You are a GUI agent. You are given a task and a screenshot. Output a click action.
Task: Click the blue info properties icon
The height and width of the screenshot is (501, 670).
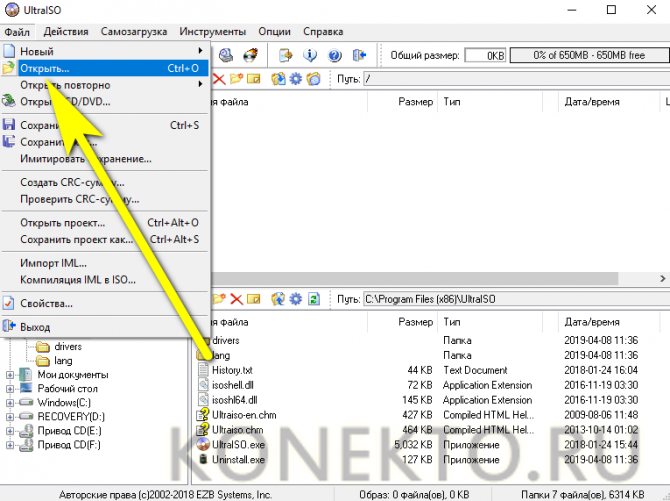point(310,55)
